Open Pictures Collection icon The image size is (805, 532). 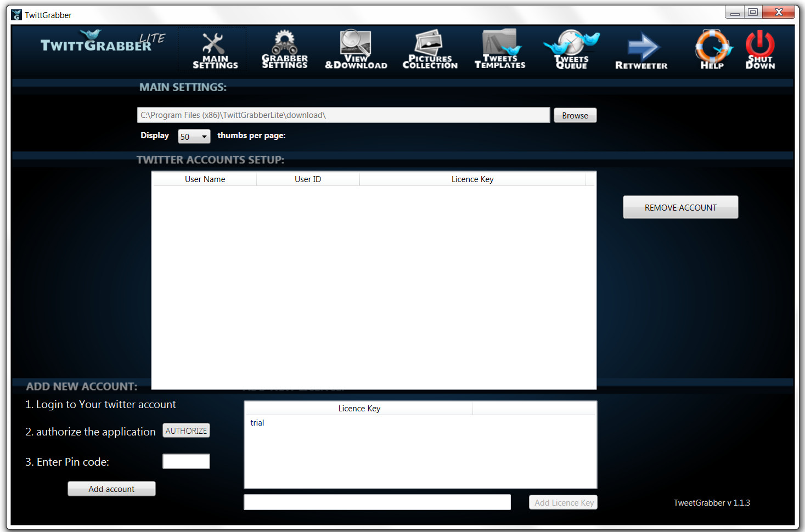click(430, 49)
